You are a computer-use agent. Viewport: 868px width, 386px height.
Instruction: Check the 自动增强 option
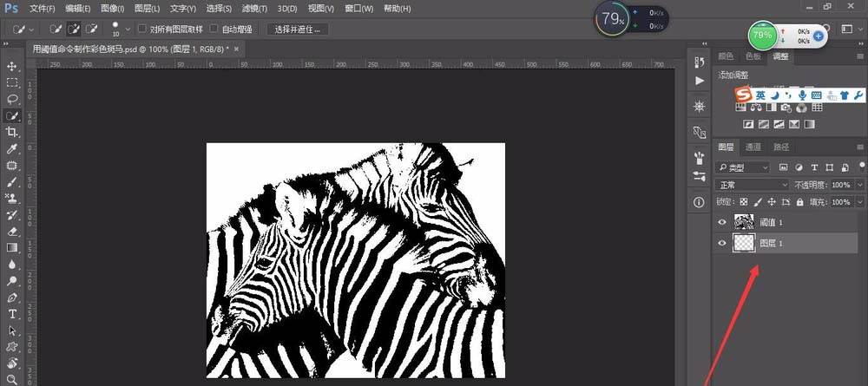pyautogui.click(x=214, y=29)
